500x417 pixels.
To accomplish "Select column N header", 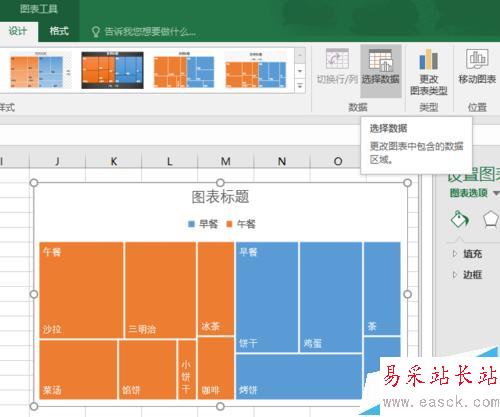I will tap(282, 161).
